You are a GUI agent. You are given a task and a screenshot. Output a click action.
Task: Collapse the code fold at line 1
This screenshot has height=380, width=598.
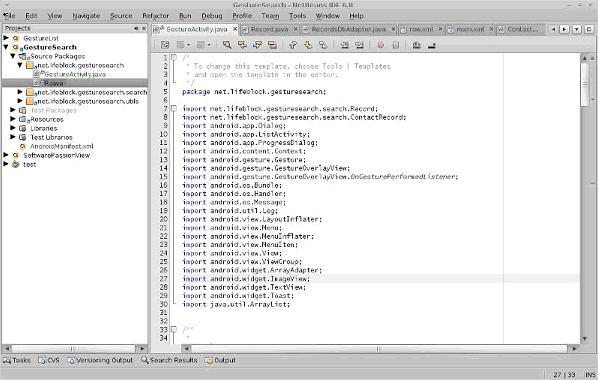point(174,58)
